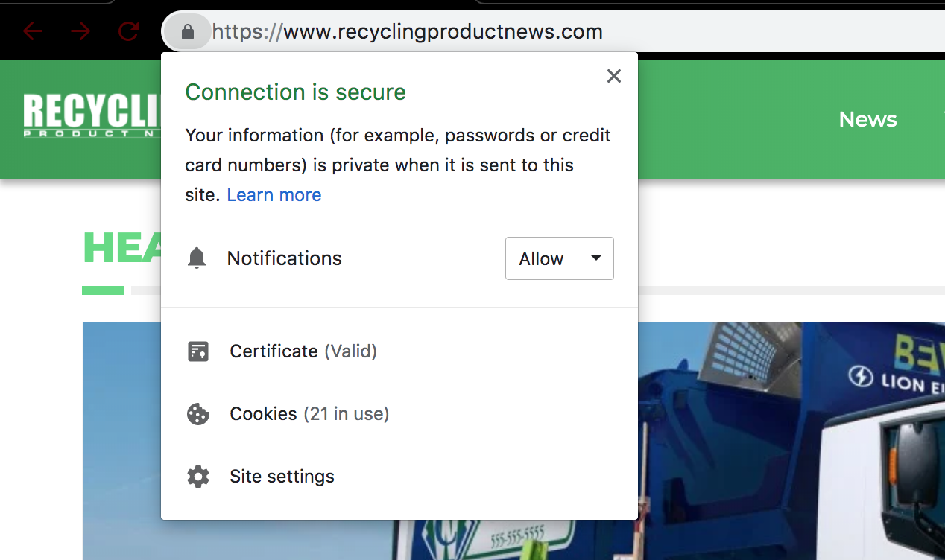Click the 'Notifications' label text
Viewport: 945px width, 560px height.
(x=284, y=258)
